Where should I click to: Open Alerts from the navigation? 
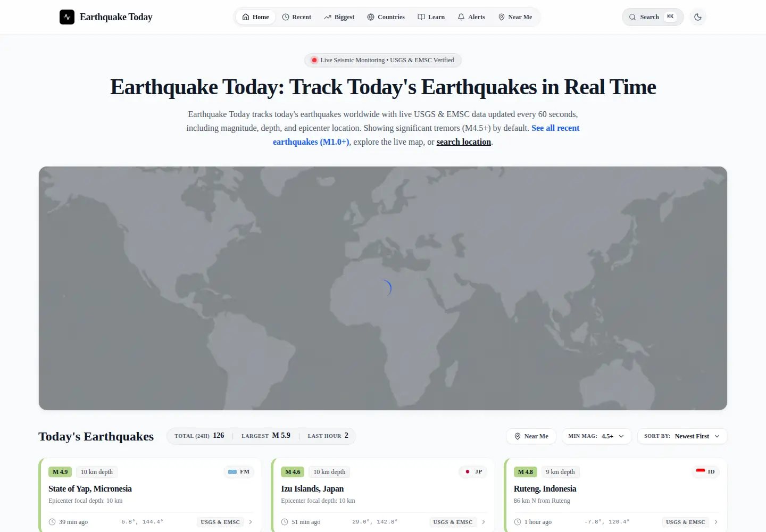coord(471,17)
